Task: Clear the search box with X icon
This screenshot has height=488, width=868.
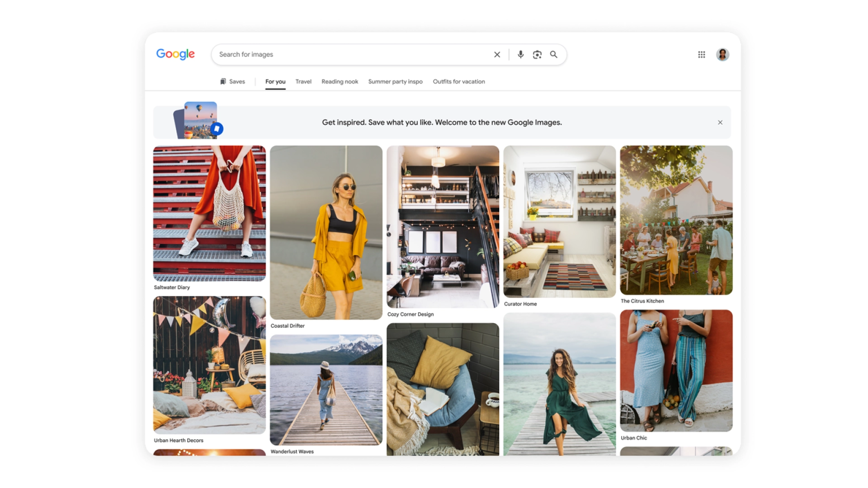Action: (x=497, y=55)
